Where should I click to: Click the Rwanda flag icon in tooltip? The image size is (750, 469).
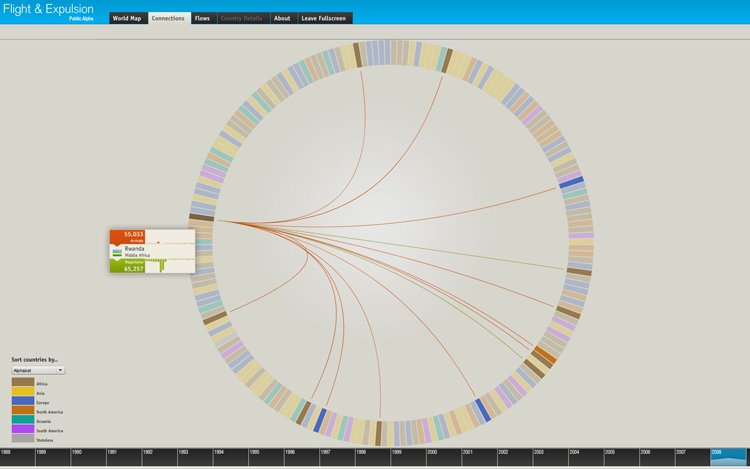coord(117,251)
